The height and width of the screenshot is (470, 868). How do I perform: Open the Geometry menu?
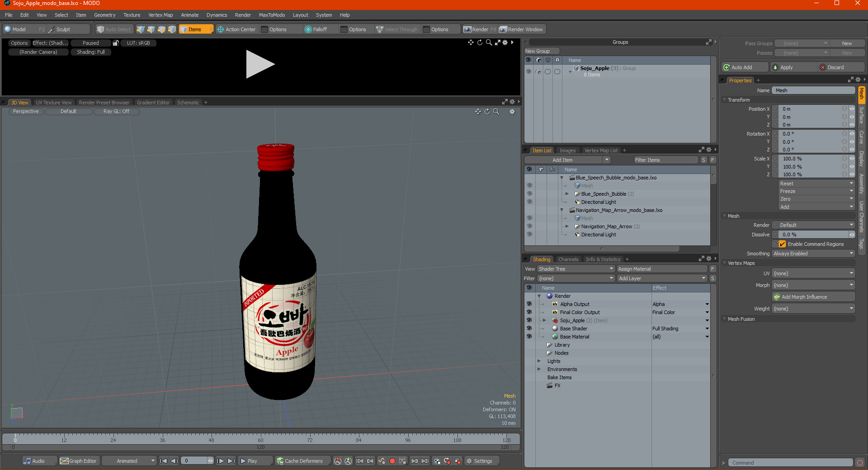click(x=104, y=15)
